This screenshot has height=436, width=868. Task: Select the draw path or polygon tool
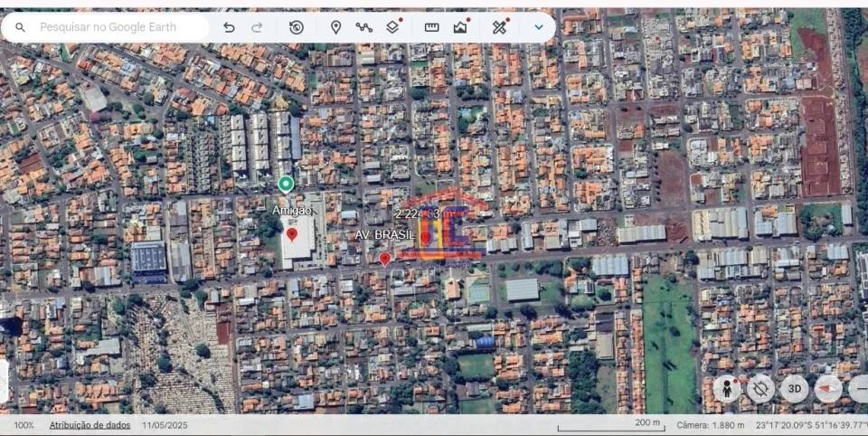pos(363,27)
